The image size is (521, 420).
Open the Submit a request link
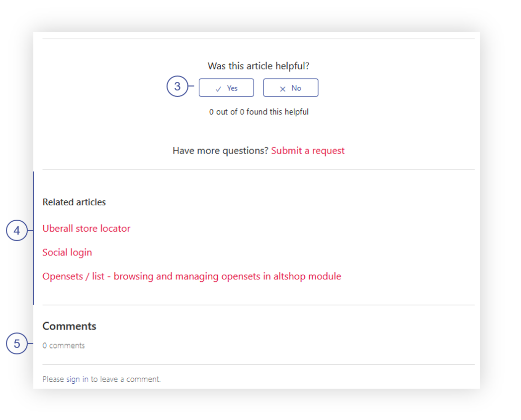click(308, 151)
